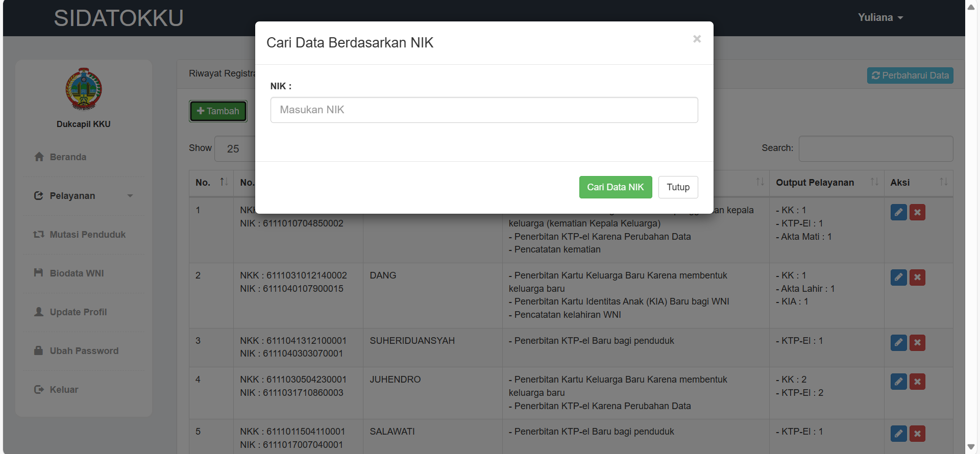Click the Perbaharui Data refresh button
The width and height of the screenshot is (980, 454).
[x=910, y=75]
